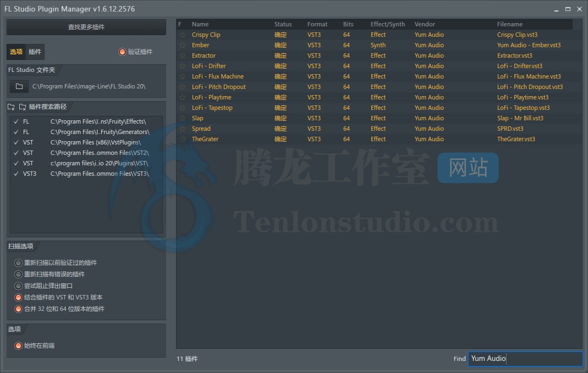
Task: Toggle the 验证插件 option
Action: (122, 52)
